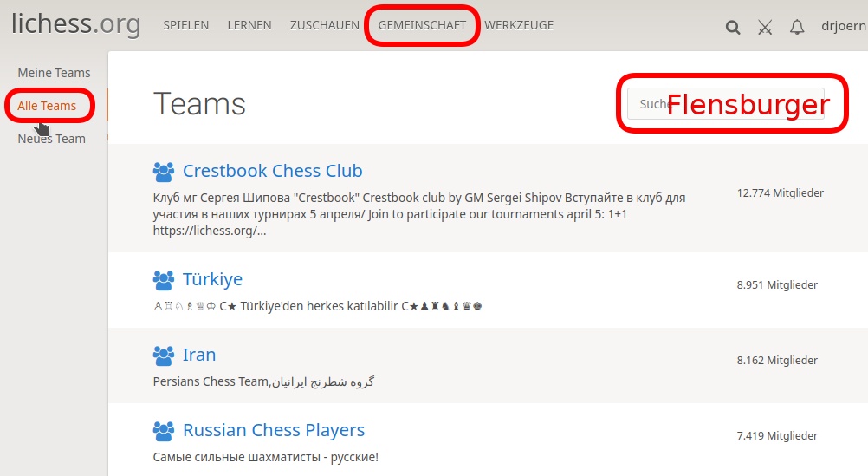Click the search magnifier icon
868x476 pixels.
point(733,27)
